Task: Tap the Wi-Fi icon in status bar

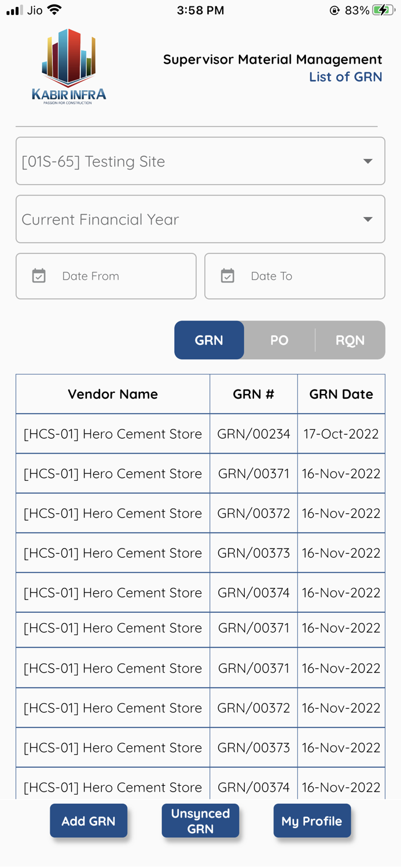Action: pos(54,10)
